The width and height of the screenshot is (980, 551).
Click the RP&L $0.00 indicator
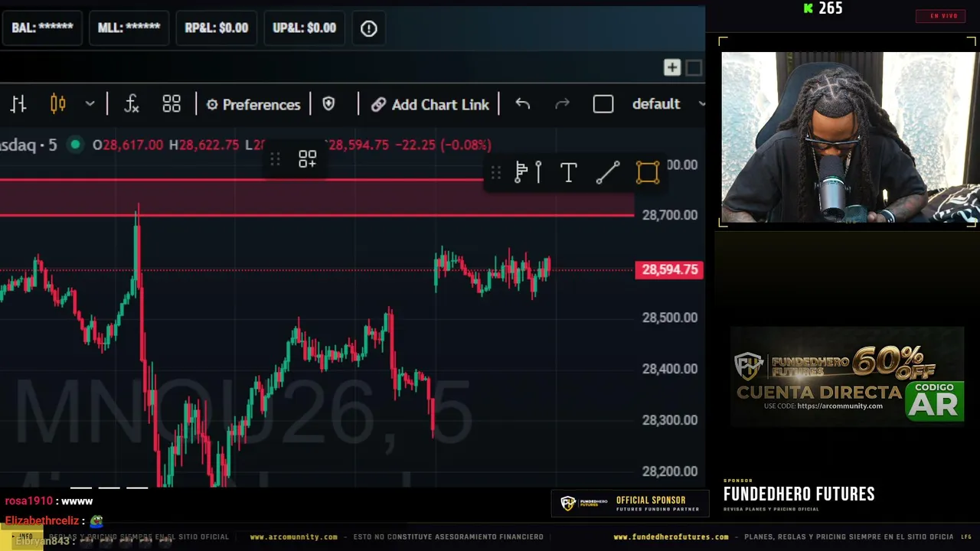[217, 28]
